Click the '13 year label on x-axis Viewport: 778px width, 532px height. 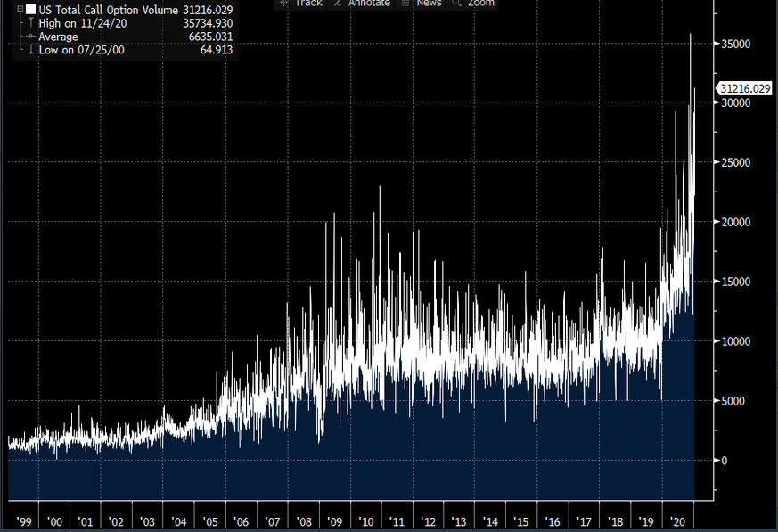(459, 522)
